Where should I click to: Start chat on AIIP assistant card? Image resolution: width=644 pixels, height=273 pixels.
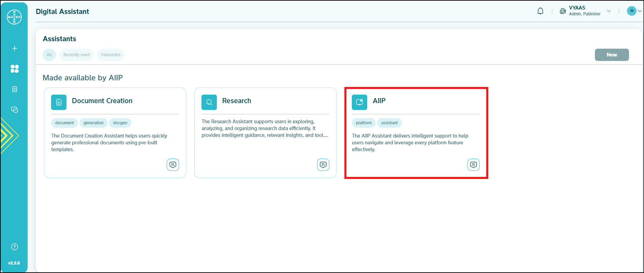[473, 165]
